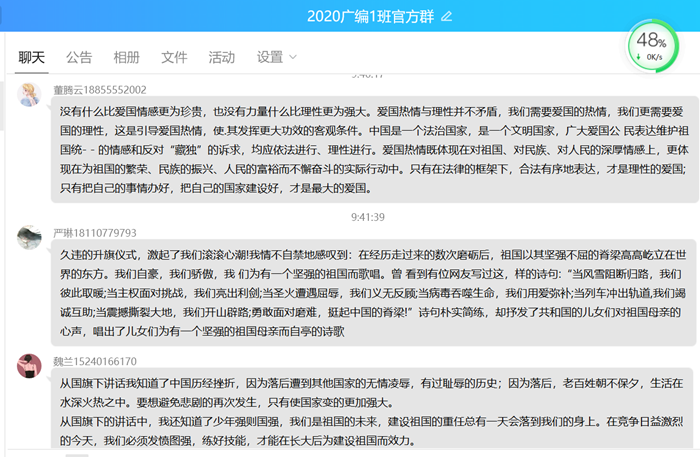Open the 公告 tab
Image resolution: width=700 pixels, height=457 pixels.
pos(79,57)
